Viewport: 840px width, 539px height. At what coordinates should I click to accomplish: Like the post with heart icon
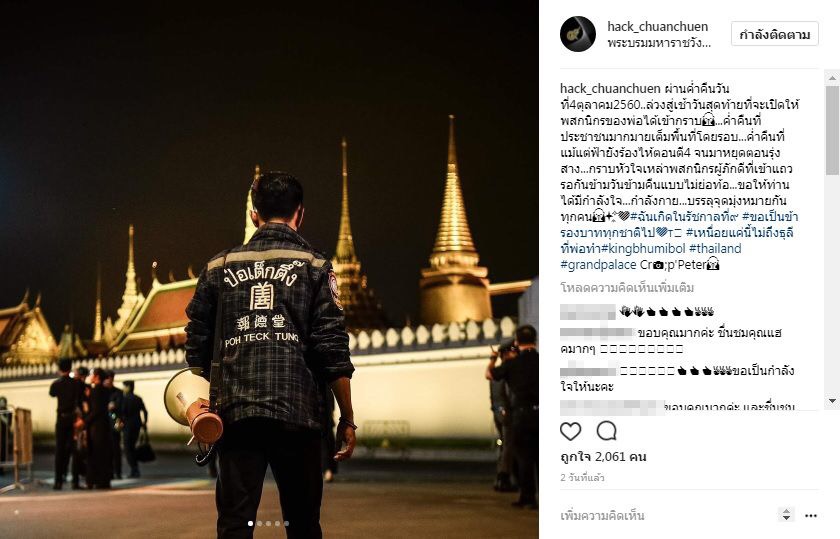point(571,431)
